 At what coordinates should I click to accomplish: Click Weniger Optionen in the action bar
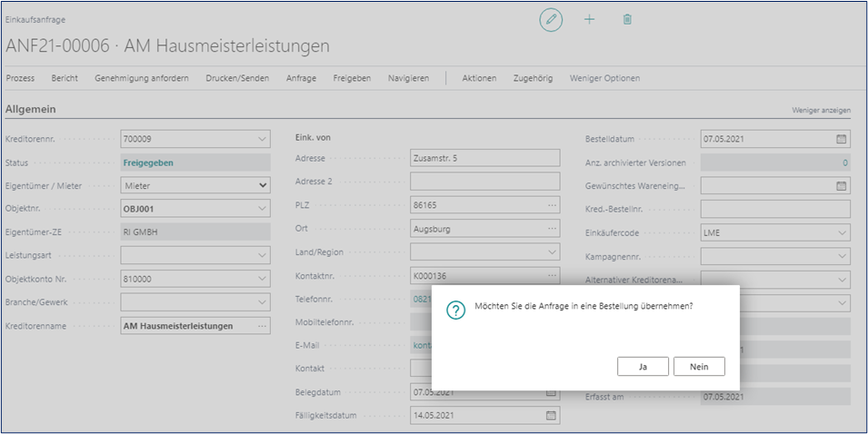point(604,78)
